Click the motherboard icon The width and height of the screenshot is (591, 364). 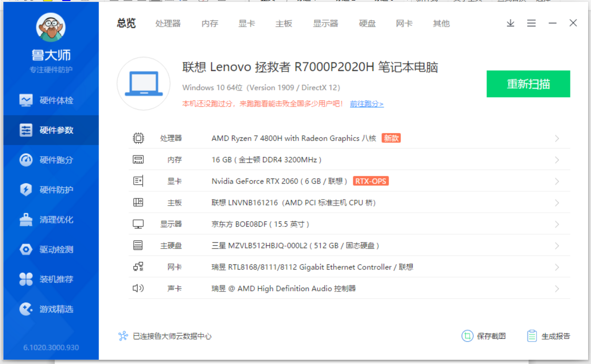[138, 203]
